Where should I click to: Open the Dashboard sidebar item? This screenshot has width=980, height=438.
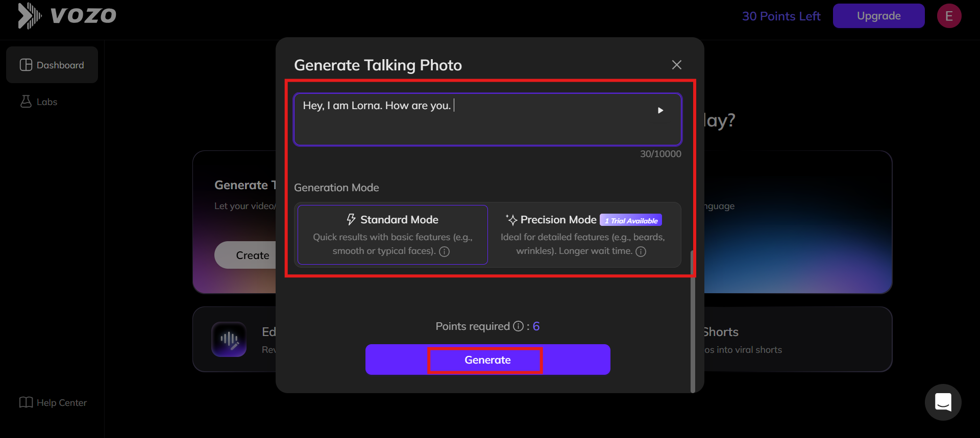tap(52, 65)
